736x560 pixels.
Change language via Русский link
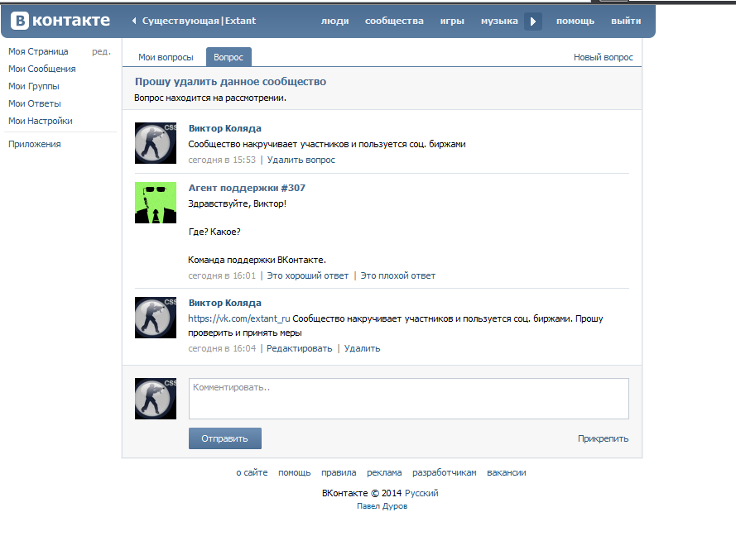pos(421,493)
